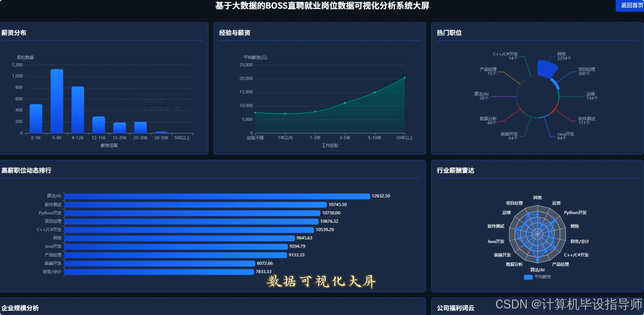This screenshot has width=644, height=315.
Task: Click the 数据分析 60个 pie label
Action: (488, 121)
